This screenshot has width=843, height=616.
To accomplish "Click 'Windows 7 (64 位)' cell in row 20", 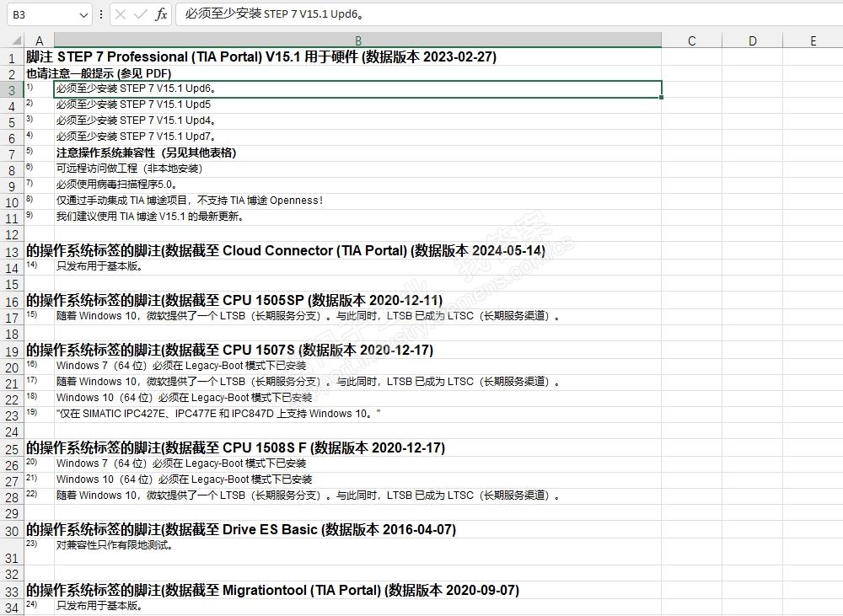I will pyautogui.click(x=357, y=366).
